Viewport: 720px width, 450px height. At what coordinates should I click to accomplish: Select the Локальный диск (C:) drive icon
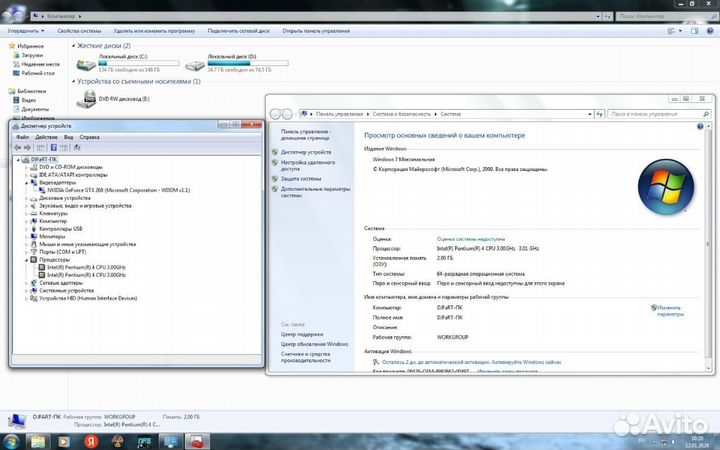(86, 64)
